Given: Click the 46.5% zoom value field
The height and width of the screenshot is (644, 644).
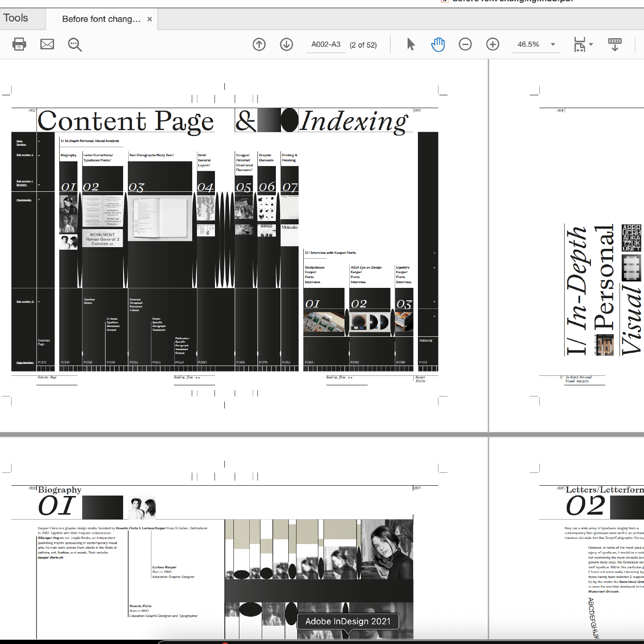Looking at the screenshot, I should (x=528, y=44).
